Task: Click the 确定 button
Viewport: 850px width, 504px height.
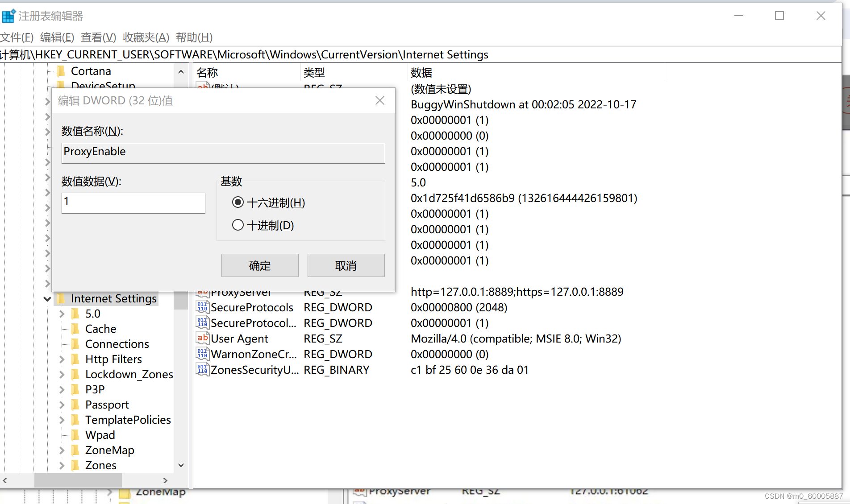Action: pos(259,265)
